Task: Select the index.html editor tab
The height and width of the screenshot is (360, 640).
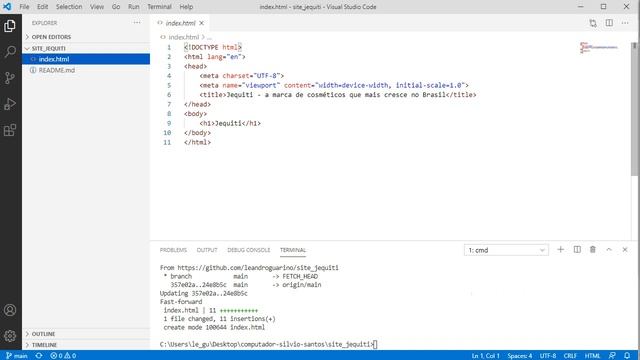Action: click(x=180, y=23)
